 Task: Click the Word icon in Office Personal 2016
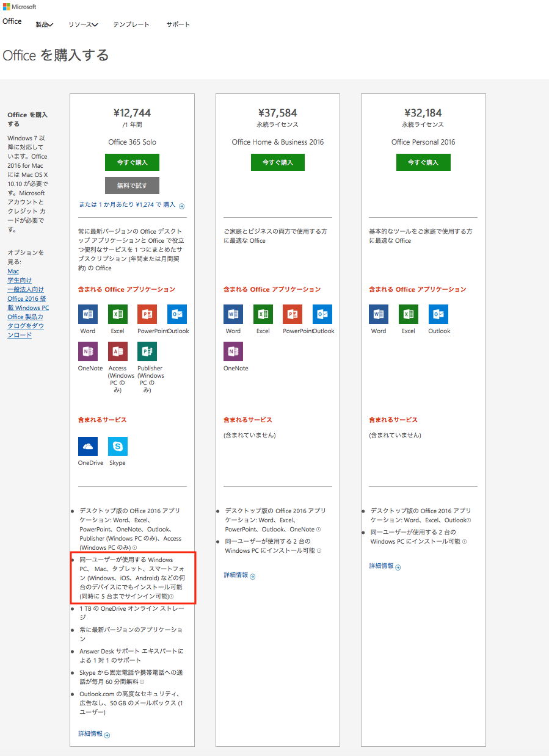tap(379, 314)
